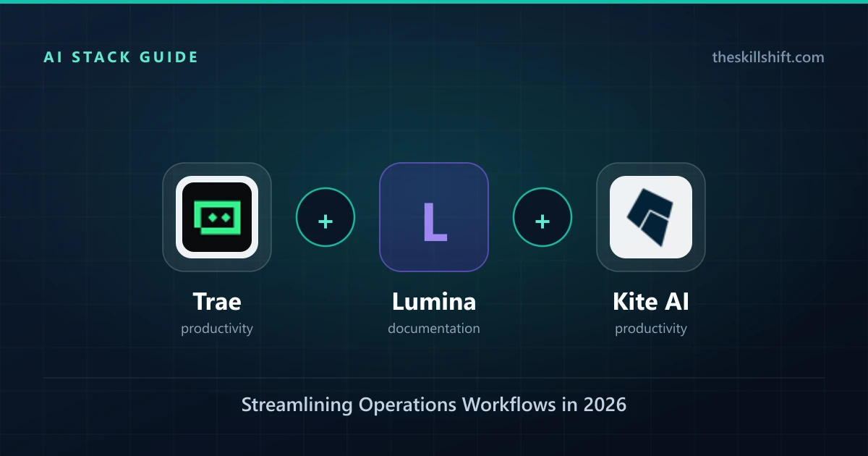Click the Trae name label
The height and width of the screenshot is (456, 868).
[217, 301]
